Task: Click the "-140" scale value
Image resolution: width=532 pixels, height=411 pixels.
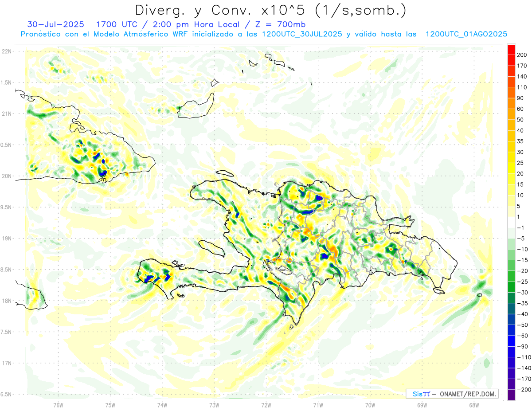Action: (x=525, y=368)
